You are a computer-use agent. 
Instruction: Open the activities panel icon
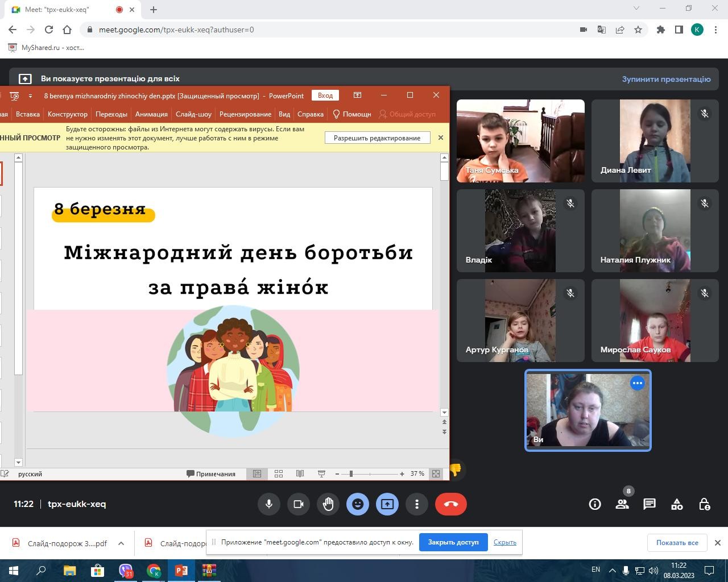click(x=677, y=504)
